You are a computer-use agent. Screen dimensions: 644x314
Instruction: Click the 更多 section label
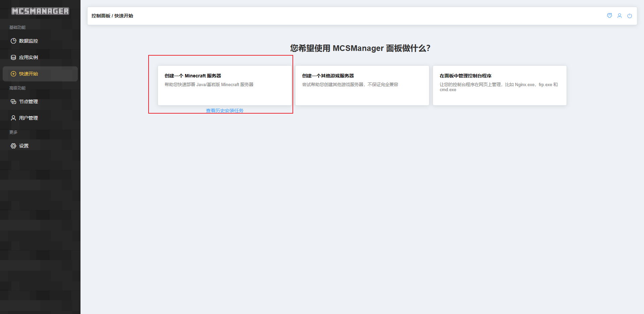pyautogui.click(x=13, y=132)
